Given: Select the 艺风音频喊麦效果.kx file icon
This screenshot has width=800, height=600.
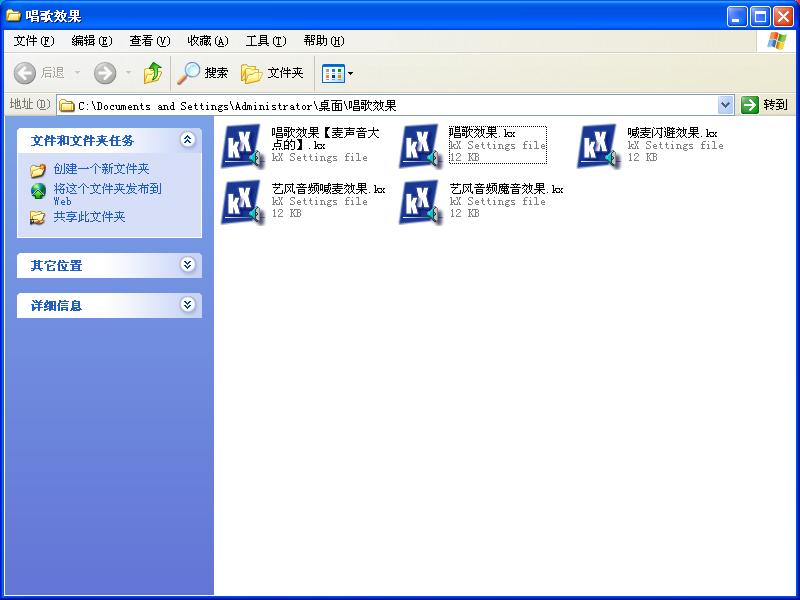Looking at the screenshot, I should (241, 201).
